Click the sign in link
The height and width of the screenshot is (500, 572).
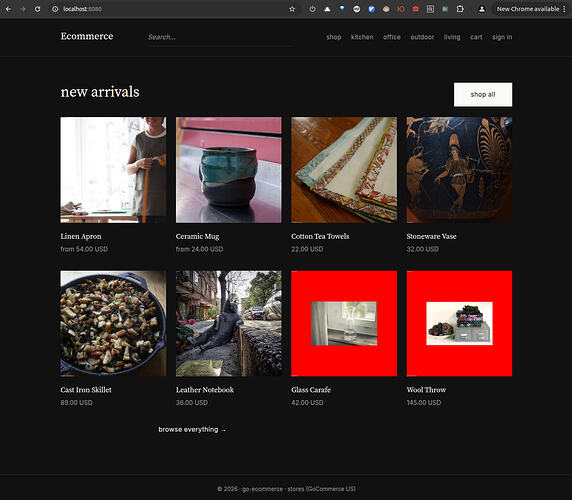(502, 37)
